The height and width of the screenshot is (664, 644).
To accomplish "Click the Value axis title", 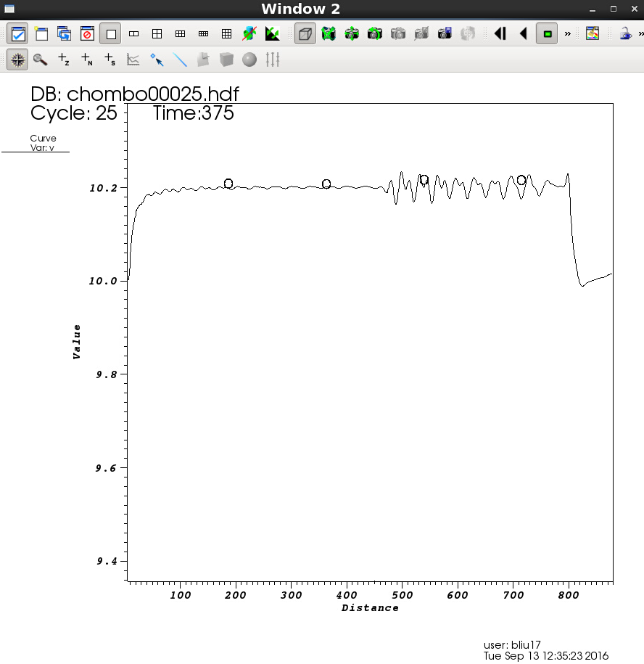I will (77, 342).
